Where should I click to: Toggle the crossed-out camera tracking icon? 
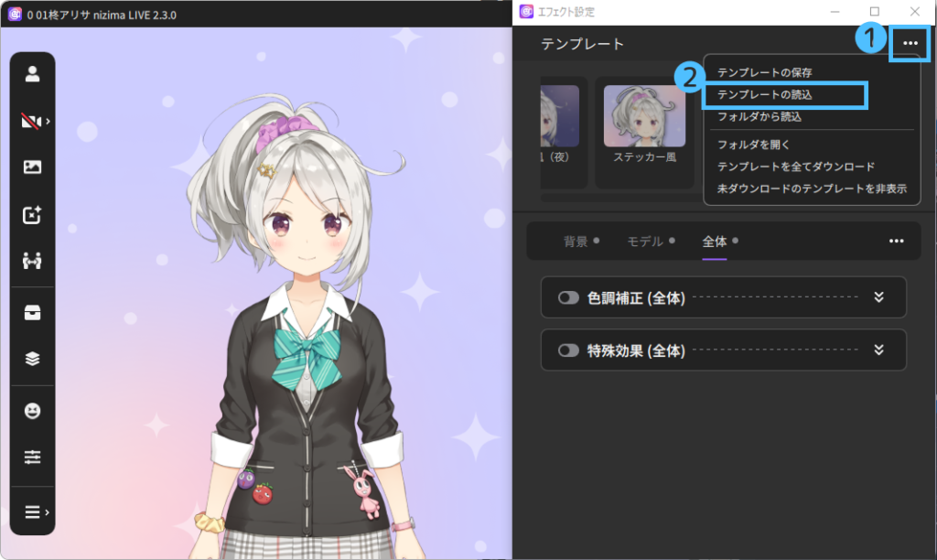tap(30, 122)
